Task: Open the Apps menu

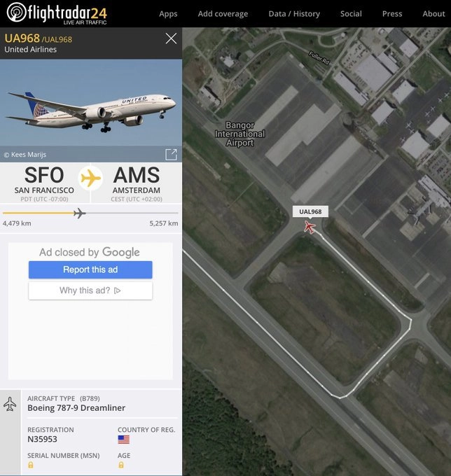Action: click(168, 14)
